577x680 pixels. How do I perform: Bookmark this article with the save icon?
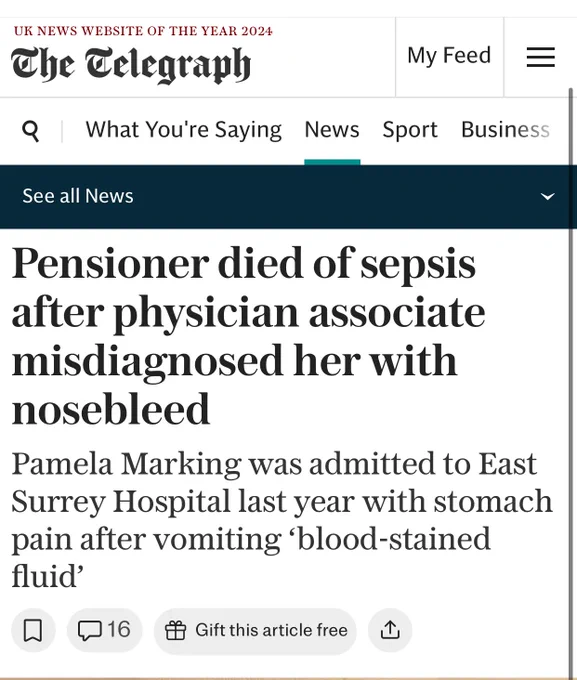[x=33, y=630]
